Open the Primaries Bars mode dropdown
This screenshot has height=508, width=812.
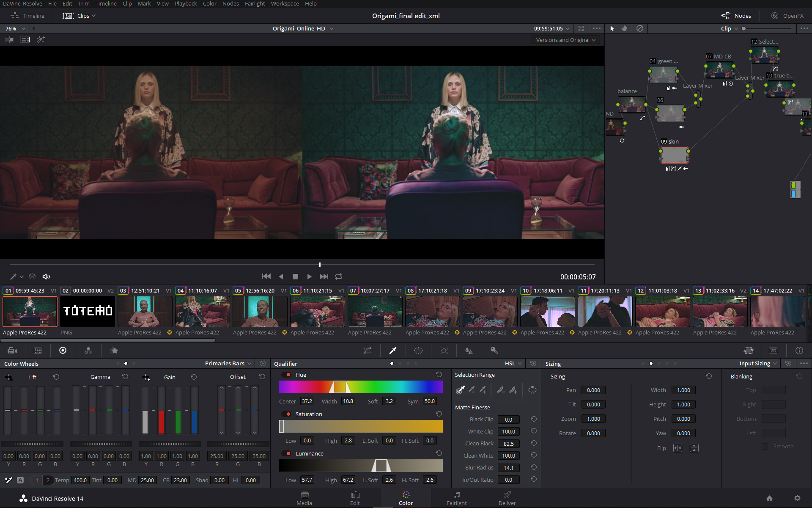coord(228,363)
